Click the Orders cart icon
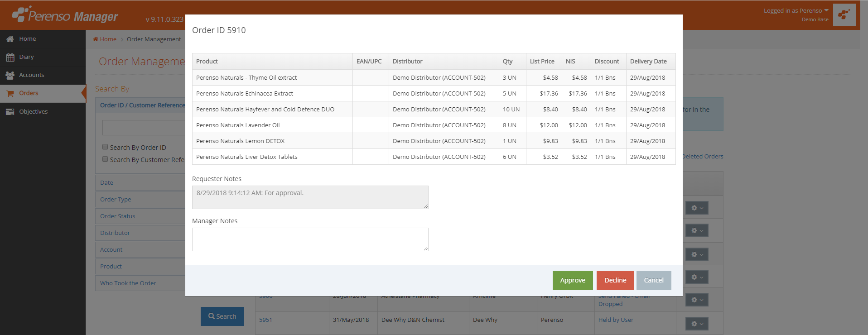 (10, 94)
